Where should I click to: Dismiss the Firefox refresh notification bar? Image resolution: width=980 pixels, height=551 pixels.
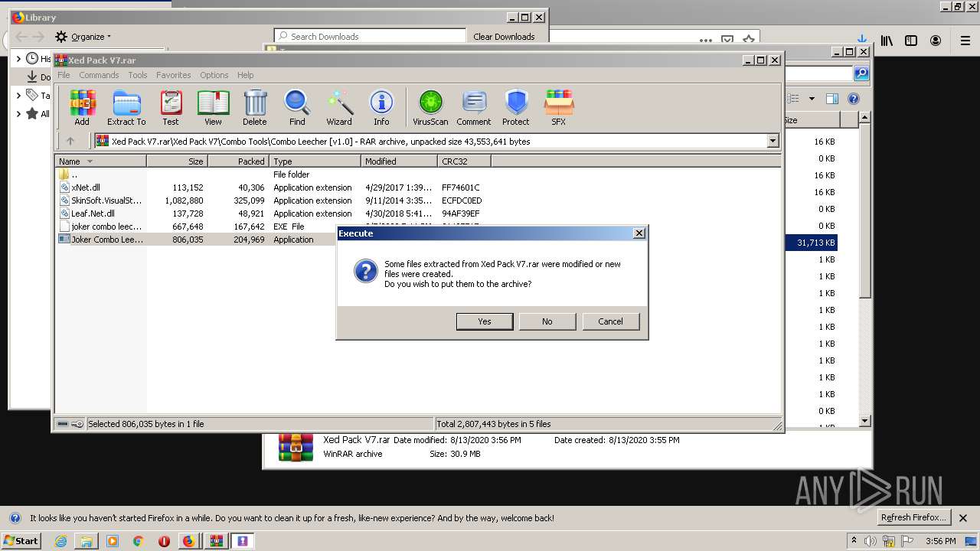click(964, 518)
